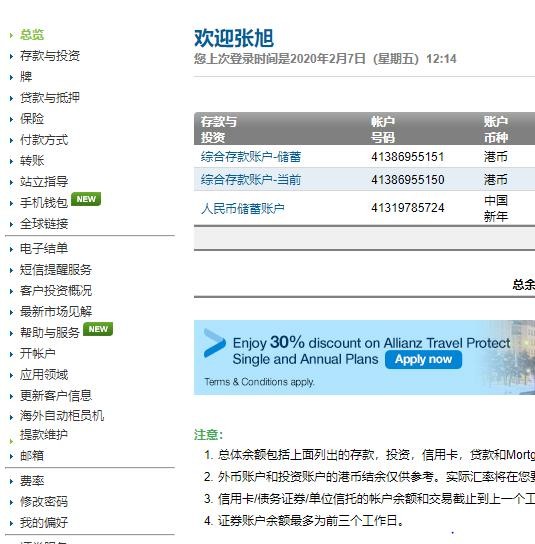This screenshot has width=535, height=544.
Task: Expand the 保险 menu section
Action: 32,119
